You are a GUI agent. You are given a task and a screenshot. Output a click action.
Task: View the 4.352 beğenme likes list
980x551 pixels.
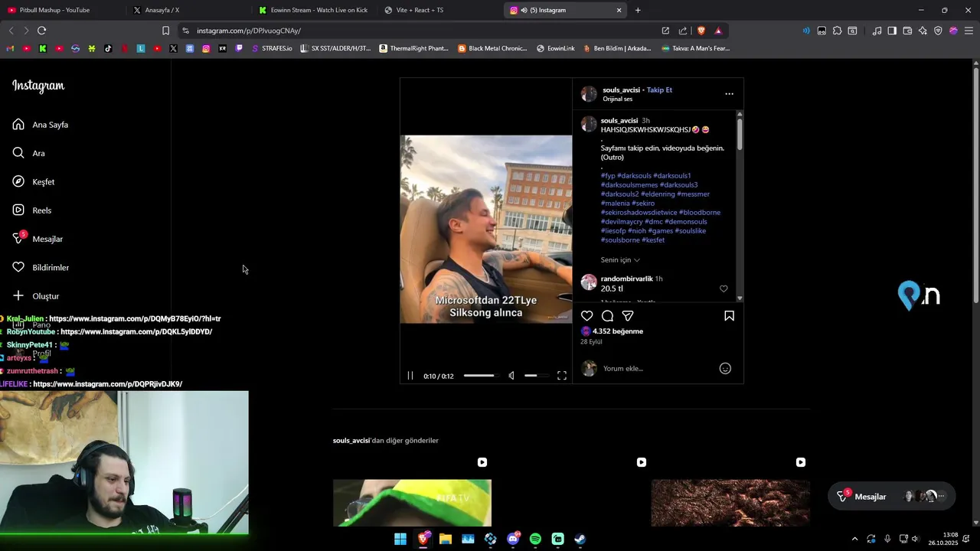point(618,331)
